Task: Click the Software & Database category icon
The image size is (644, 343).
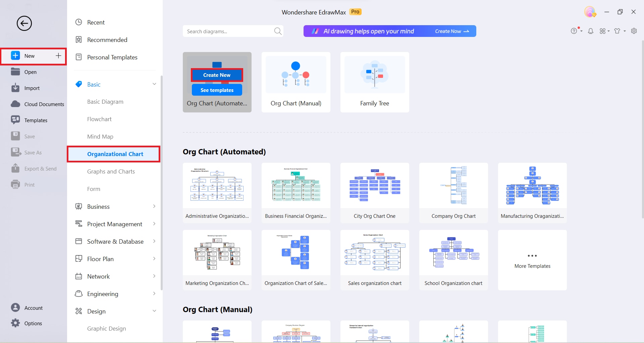Action: [x=79, y=241]
